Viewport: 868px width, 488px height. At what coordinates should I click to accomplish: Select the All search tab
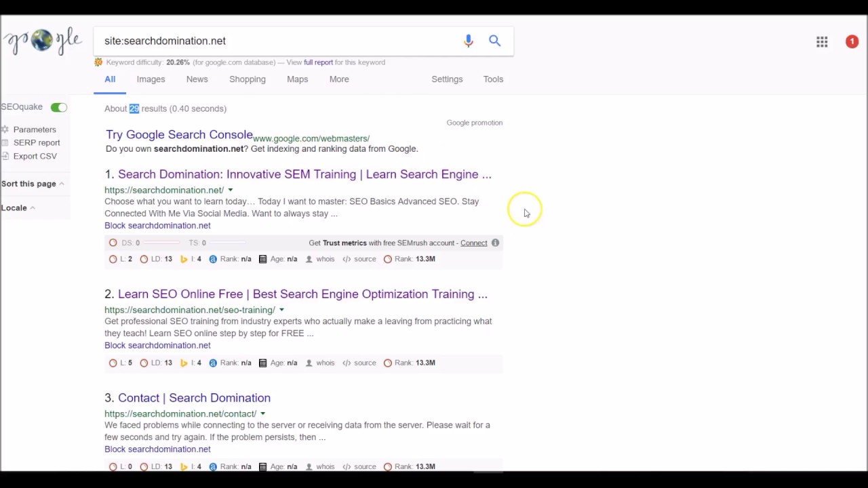pyautogui.click(x=110, y=79)
